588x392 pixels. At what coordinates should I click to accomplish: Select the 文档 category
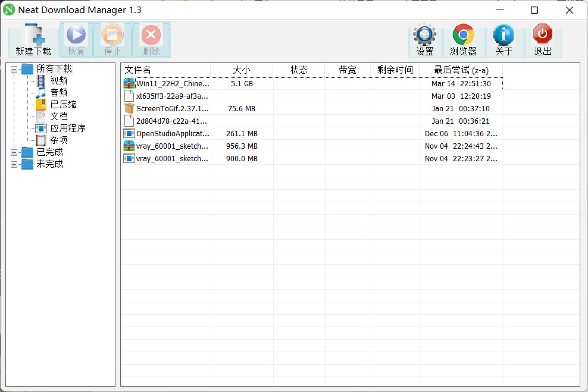(x=59, y=117)
